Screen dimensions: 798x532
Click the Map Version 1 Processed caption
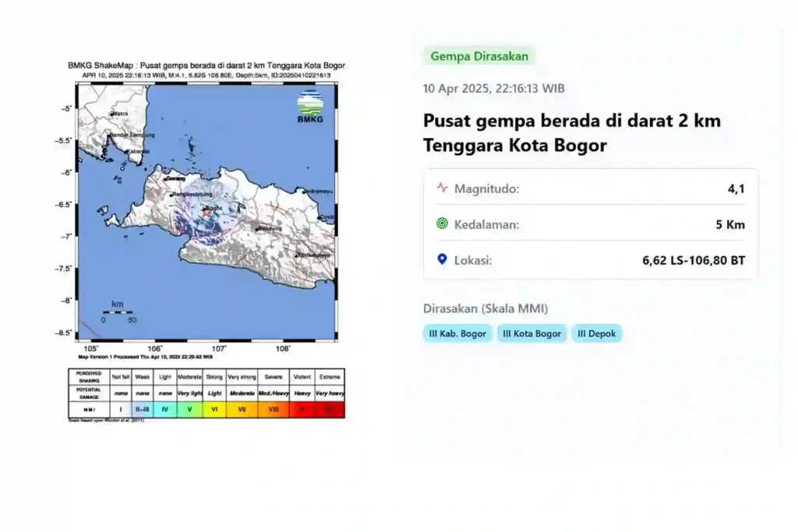tap(146, 357)
